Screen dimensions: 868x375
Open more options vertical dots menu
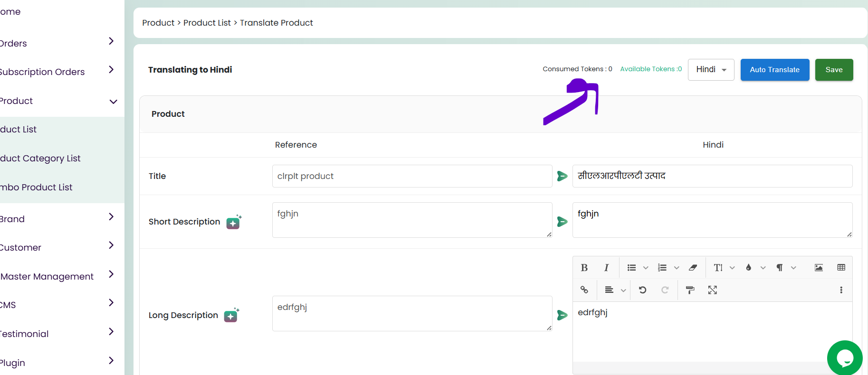click(841, 290)
